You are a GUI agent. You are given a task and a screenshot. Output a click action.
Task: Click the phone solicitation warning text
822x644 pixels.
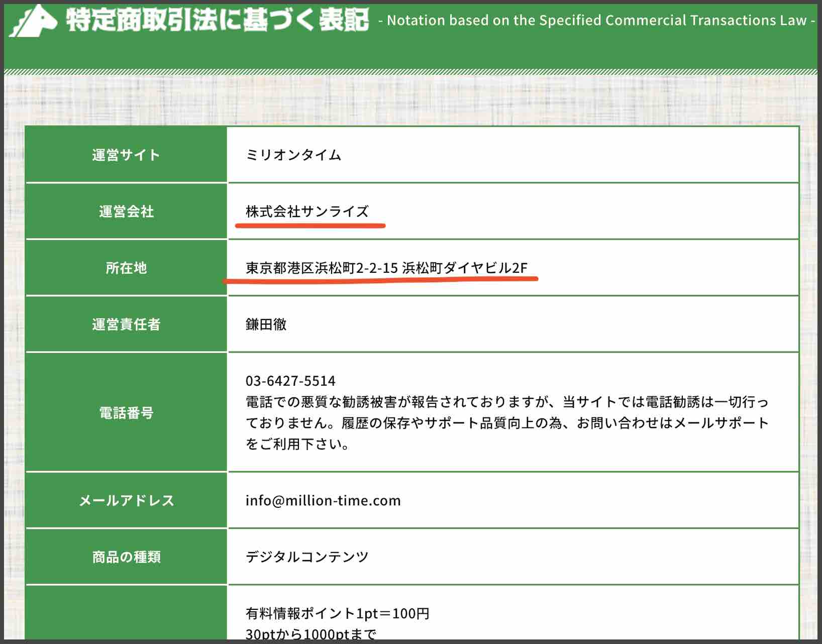(x=502, y=422)
